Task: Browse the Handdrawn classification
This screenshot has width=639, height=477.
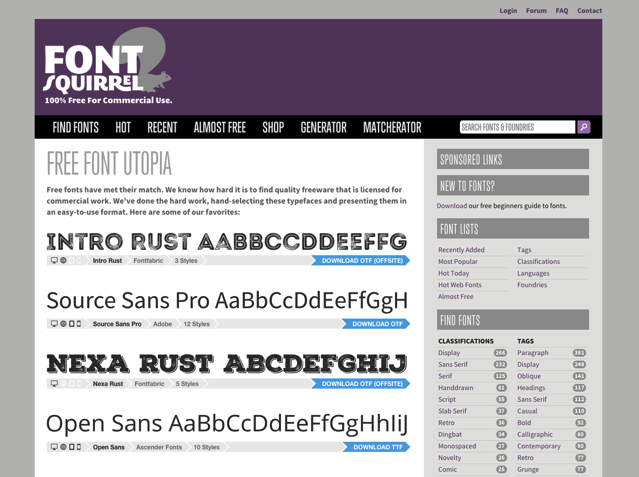Action: coord(456,387)
